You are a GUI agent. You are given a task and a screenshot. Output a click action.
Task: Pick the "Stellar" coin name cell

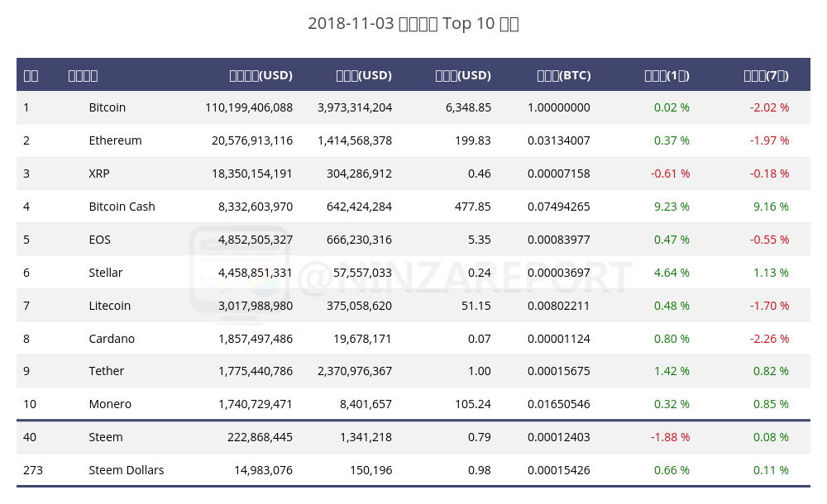106,273
